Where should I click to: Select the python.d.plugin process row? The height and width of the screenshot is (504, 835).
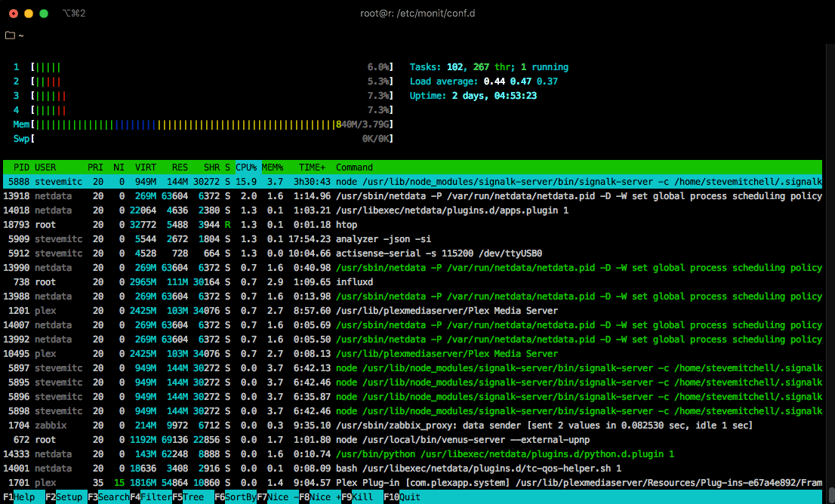[413, 454]
